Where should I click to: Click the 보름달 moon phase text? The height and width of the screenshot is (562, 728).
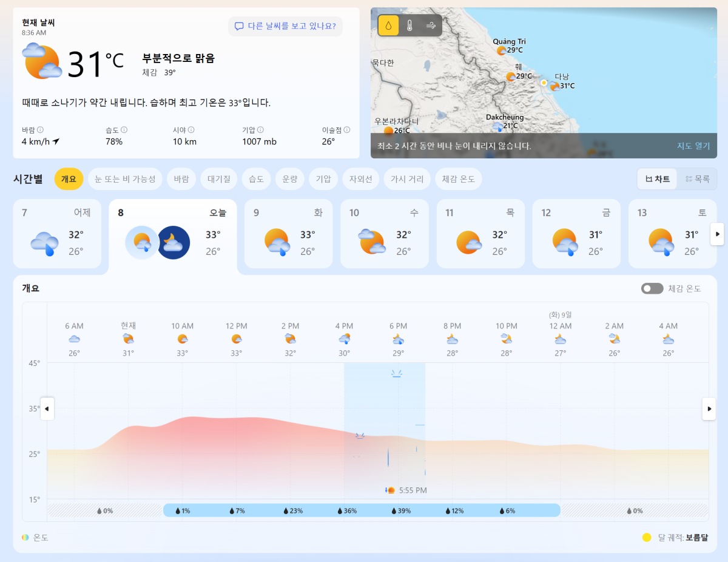click(x=697, y=538)
